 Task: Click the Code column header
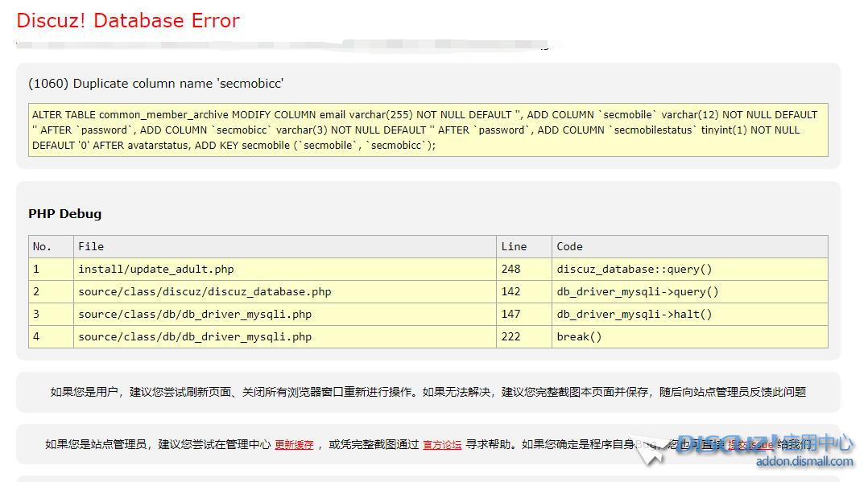(x=569, y=246)
